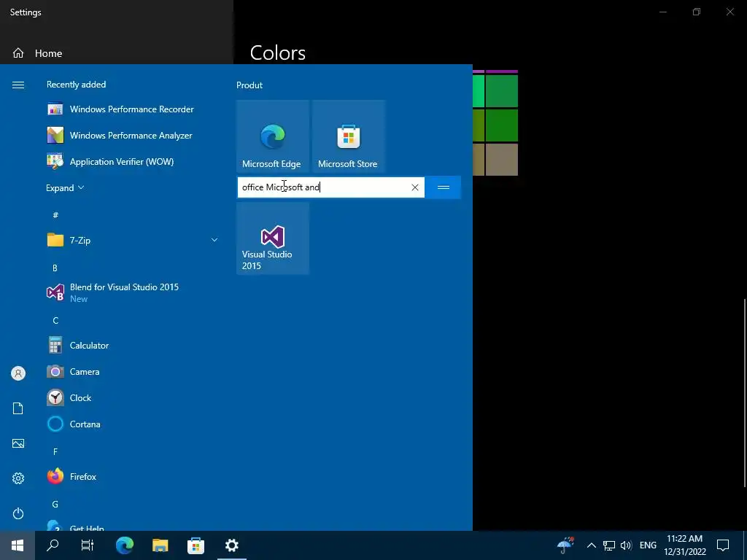
Task: Click the Microsoft Store tile
Action: pos(348,136)
